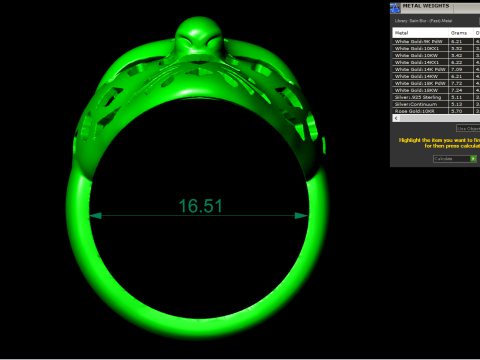This screenshot has width=480, height=360.
Task: Click the Calculate button
Action: 455,159
